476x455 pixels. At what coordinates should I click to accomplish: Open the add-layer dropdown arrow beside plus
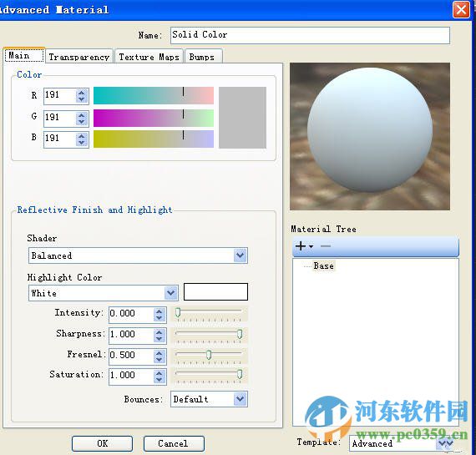pyautogui.click(x=311, y=246)
